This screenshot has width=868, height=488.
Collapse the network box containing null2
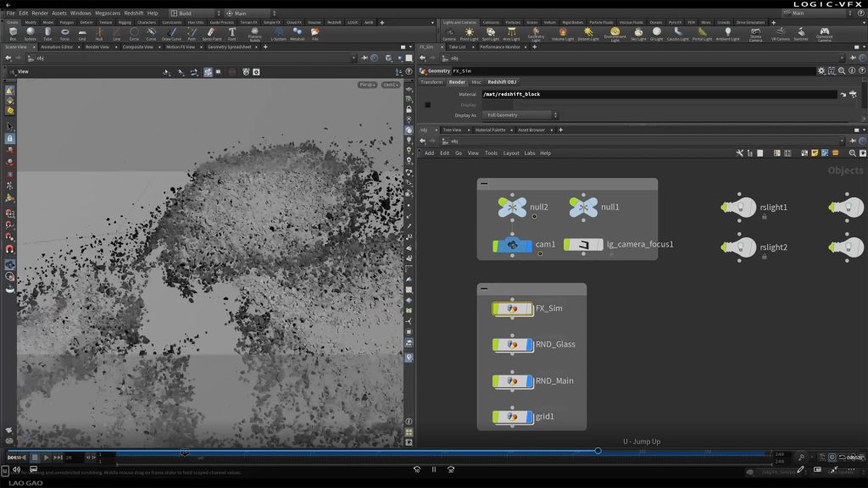484,183
